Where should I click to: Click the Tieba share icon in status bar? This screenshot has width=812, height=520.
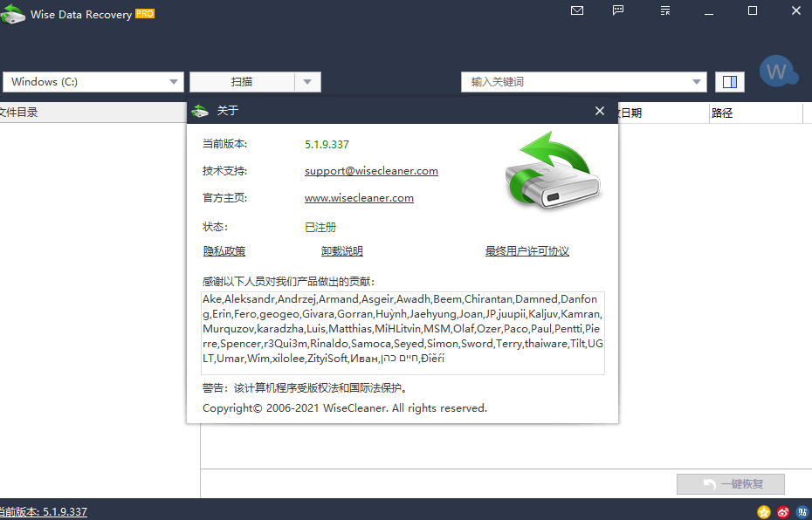click(x=802, y=512)
